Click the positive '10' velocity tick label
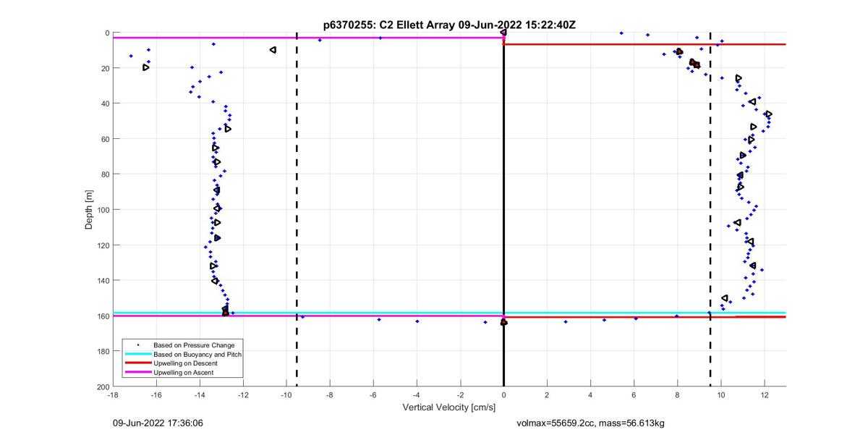Image resolution: width=868 pixels, height=435 pixels. point(720,395)
